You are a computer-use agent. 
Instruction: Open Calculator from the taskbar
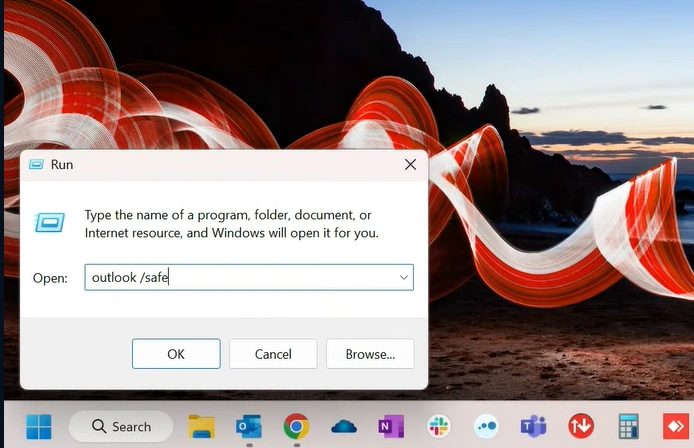[628, 427]
